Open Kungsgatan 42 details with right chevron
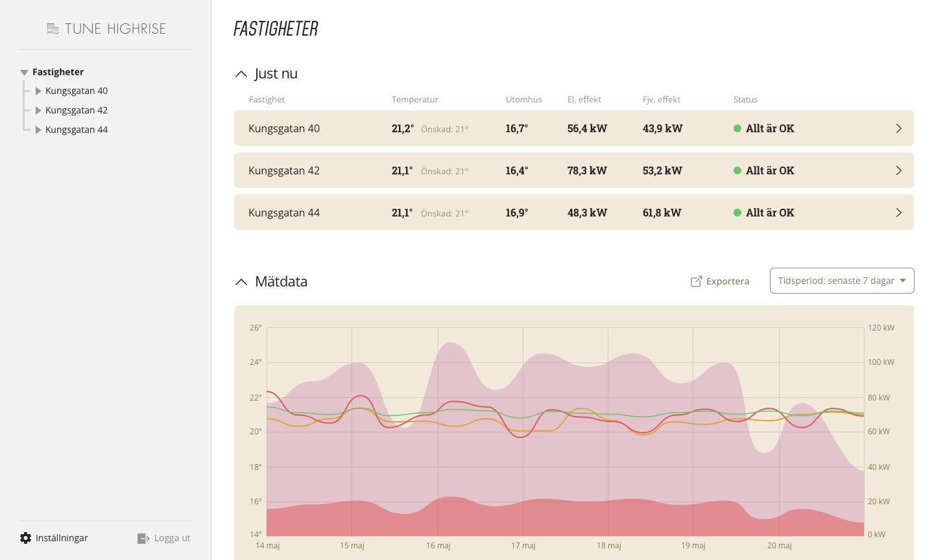 898,170
